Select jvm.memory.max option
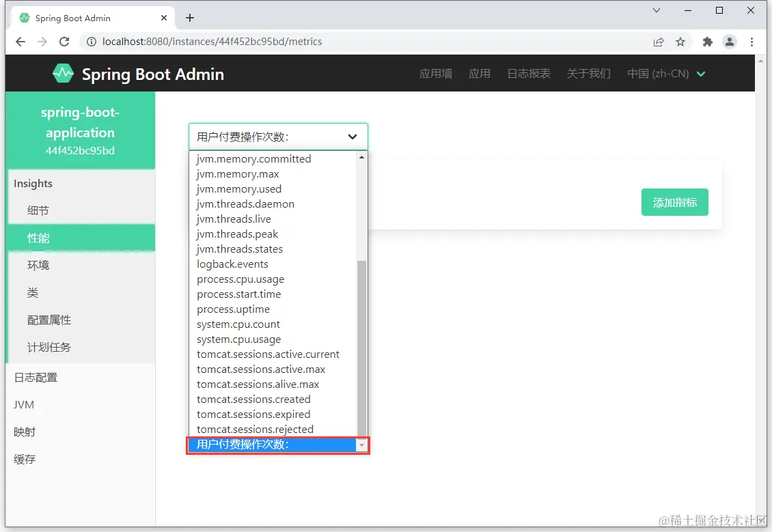 (x=273, y=174)
